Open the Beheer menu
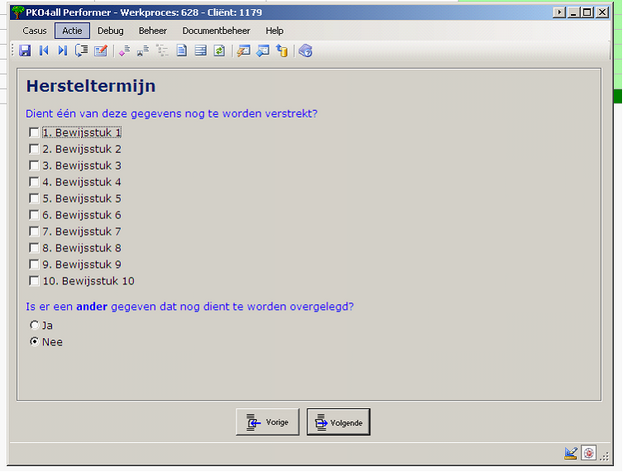This screenshot has height=472, width=623. coord(153,31)
